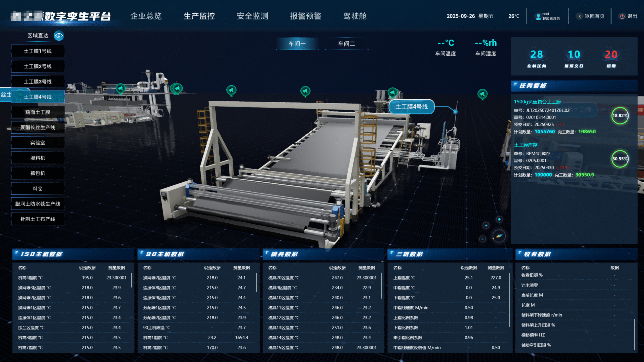
Task: Click the root user avatar icon
Action: [x=538, y=16]
